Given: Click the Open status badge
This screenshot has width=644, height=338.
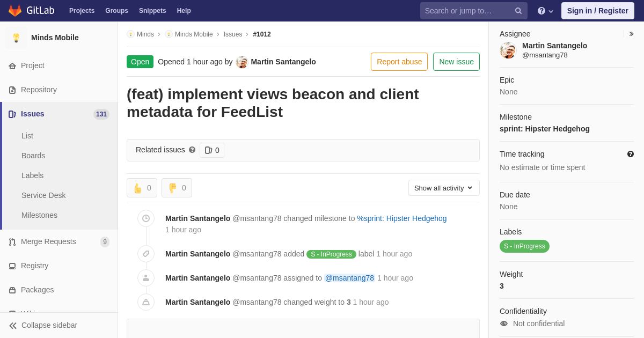Looking at the screenshot, I should pyautogui.click(x=140, y=62).
